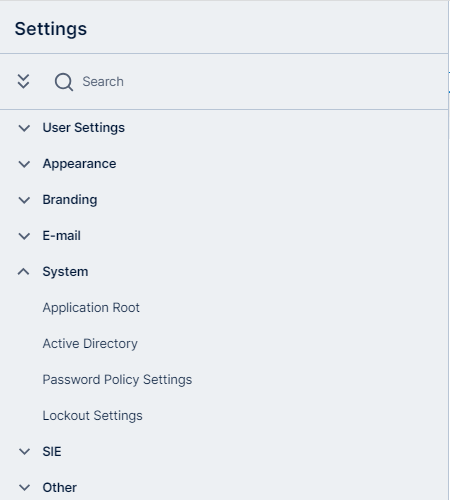Click the SIE category label
Screen dimensions: 450x500
point(52,452)
